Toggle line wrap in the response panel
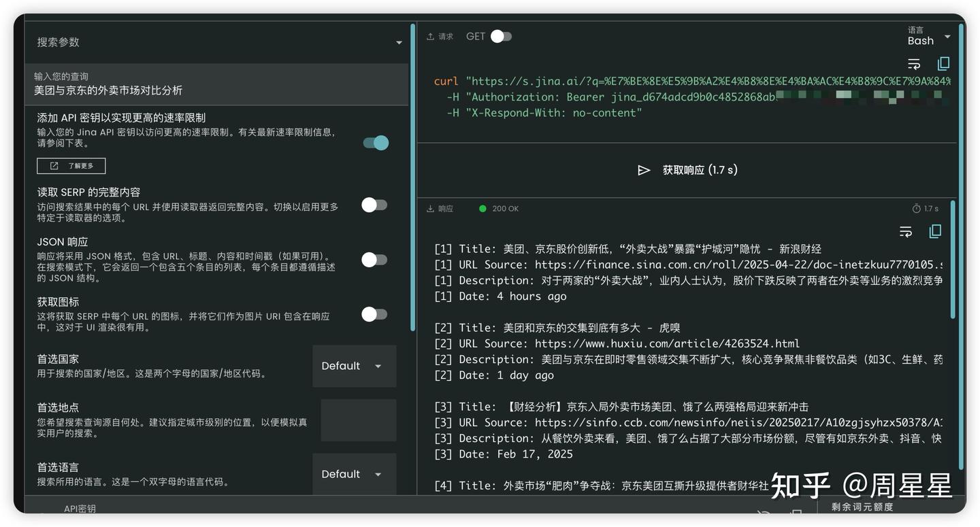Screen dimensions: 980x527 (906, 231)
